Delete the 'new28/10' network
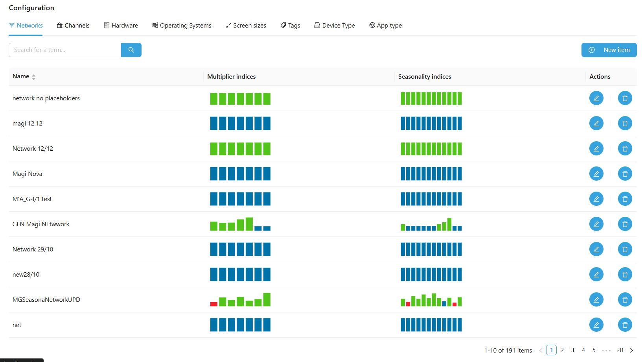 click(x=625, y=275)
